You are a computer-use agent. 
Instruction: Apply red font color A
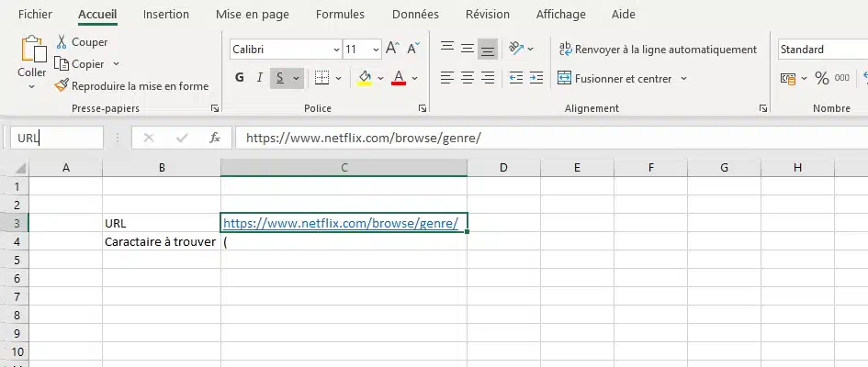point(399,78)
